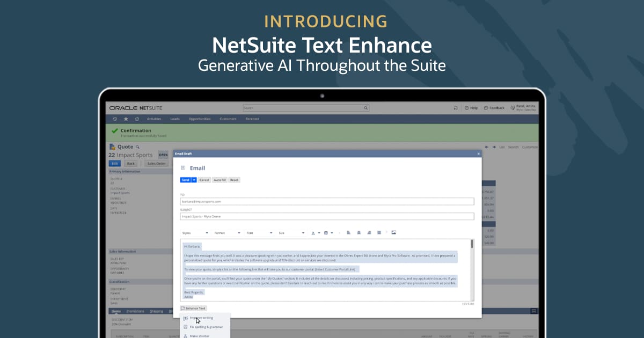Screen dimensions: 644x338
Task: Open the Recent Records clock icon
Action: point(115,119)
